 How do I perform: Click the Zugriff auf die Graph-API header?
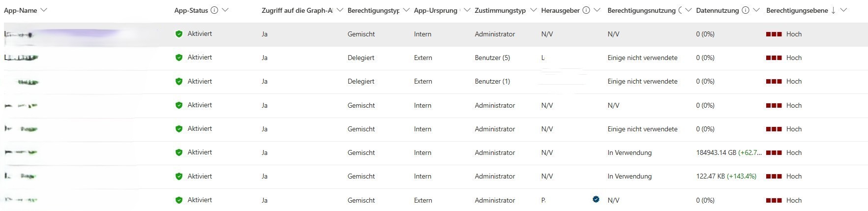click(x=297, y=10)
